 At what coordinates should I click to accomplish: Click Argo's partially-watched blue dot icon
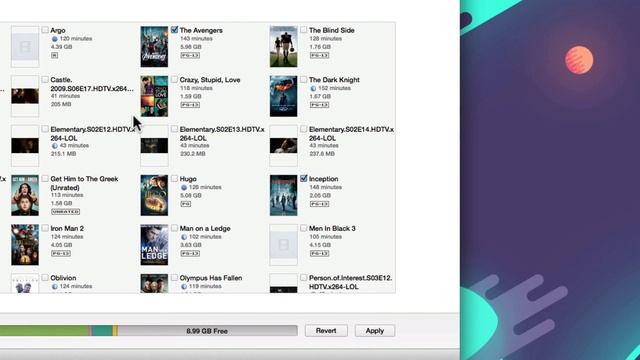click(x=54, y=39)
